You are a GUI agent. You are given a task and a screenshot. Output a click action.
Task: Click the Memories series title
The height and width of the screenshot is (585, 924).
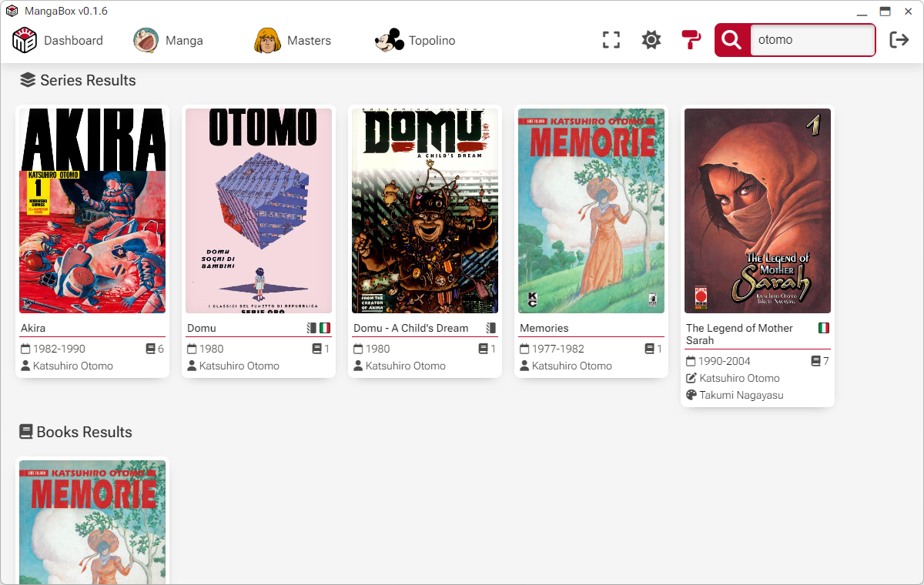(x=544, y=328)
